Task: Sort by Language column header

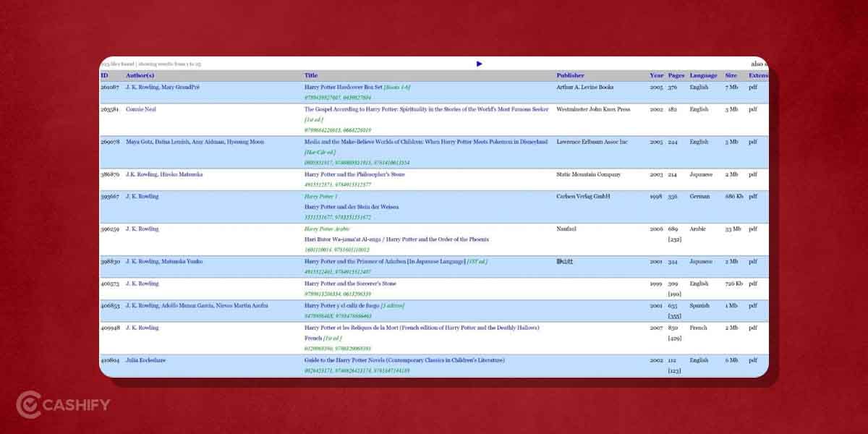Action: coord(703,75)
